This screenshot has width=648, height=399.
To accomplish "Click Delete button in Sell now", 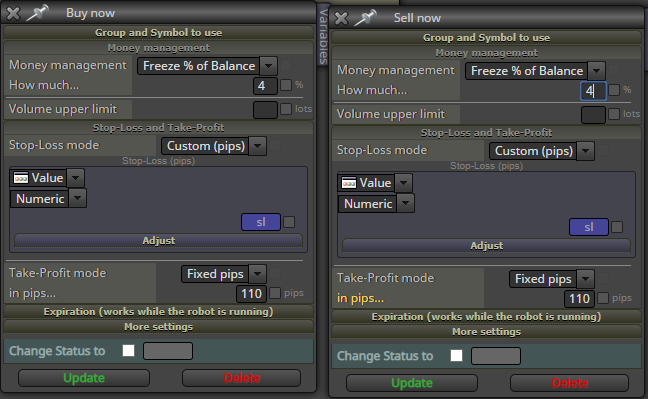I will (570, 383).
